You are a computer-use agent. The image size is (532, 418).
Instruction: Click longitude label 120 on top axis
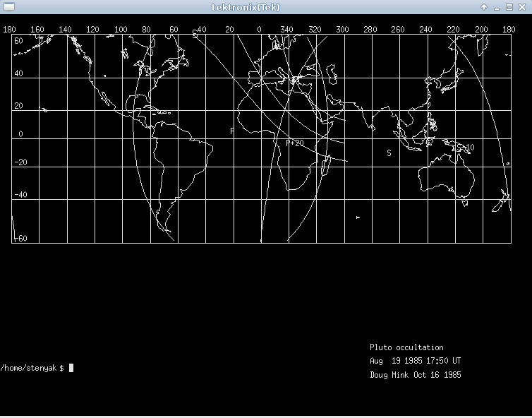92,30
